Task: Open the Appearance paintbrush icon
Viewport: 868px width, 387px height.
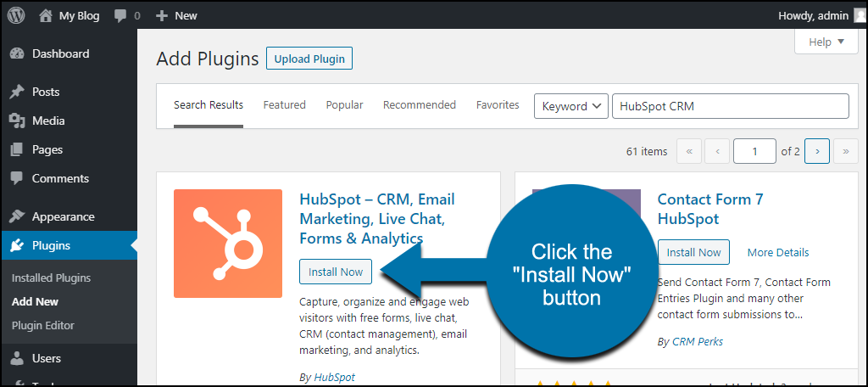Action: (17, 216)
